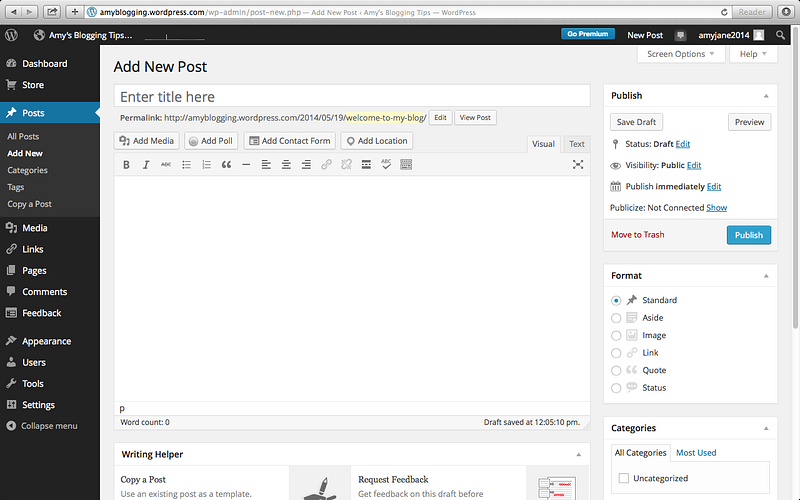Align text right
Screen dimensions: 800x500
pyautogui.click(x=306, y=164)
